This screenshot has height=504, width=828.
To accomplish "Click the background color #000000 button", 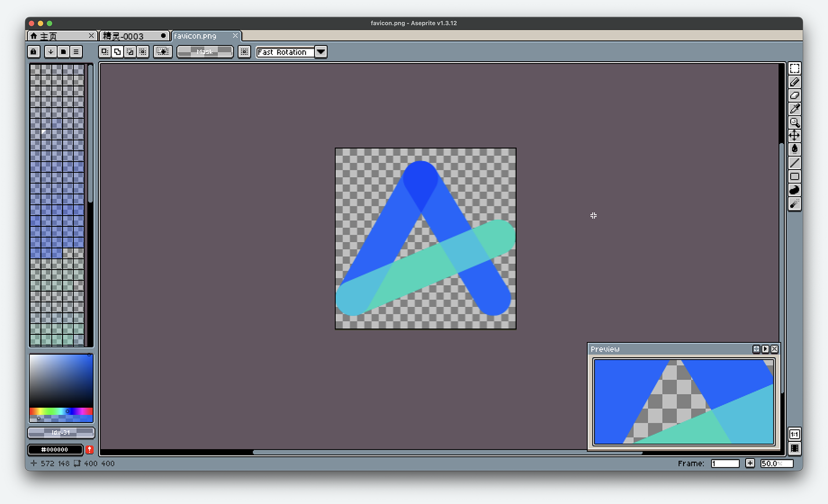I will coord(55,449).
